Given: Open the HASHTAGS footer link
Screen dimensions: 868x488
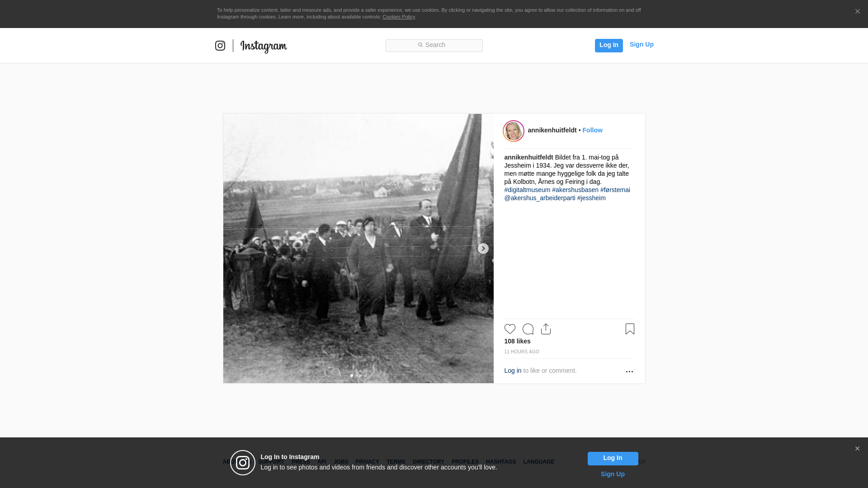Looking at the screenshot, I should pyautogui.click(x=500, y=462).
